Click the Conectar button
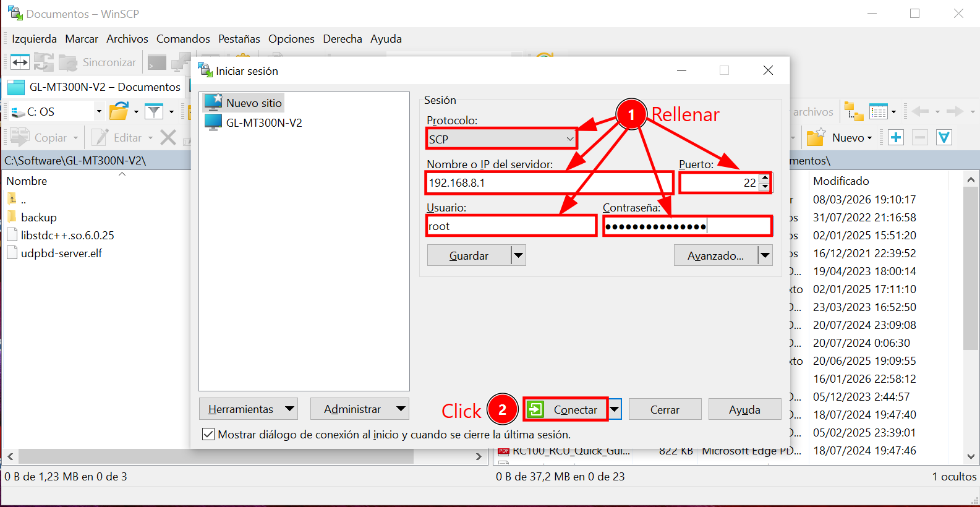The height and width of the screenshot is (507, 980). point(565,409)
